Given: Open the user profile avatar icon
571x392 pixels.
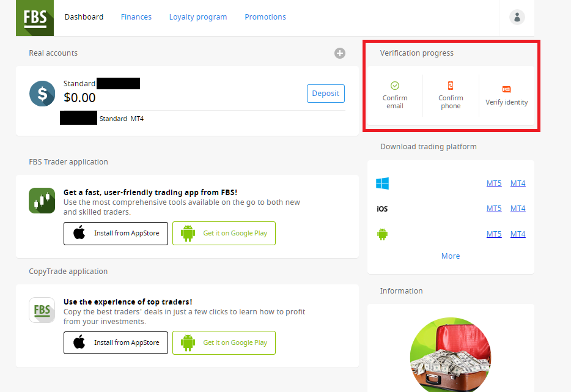Looking at the screenshot, I should [x=517, y=17].
